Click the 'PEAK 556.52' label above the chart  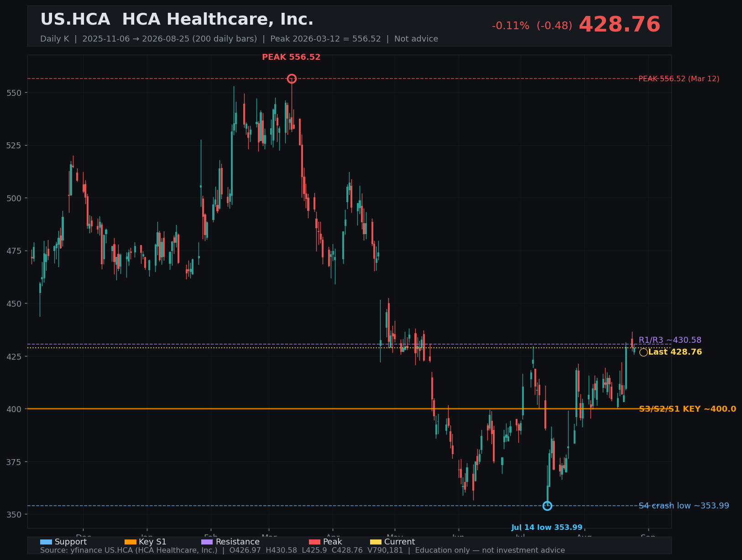291,58
